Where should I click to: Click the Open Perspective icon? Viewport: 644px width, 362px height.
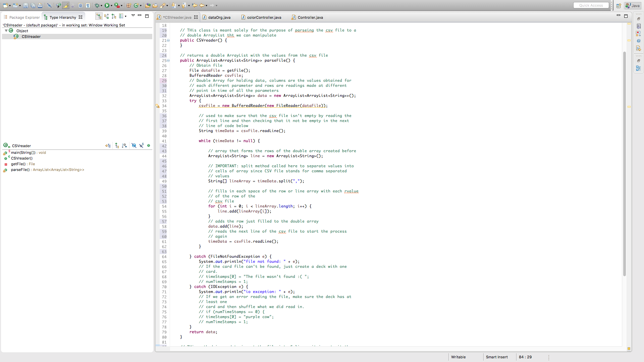[619, 6]
